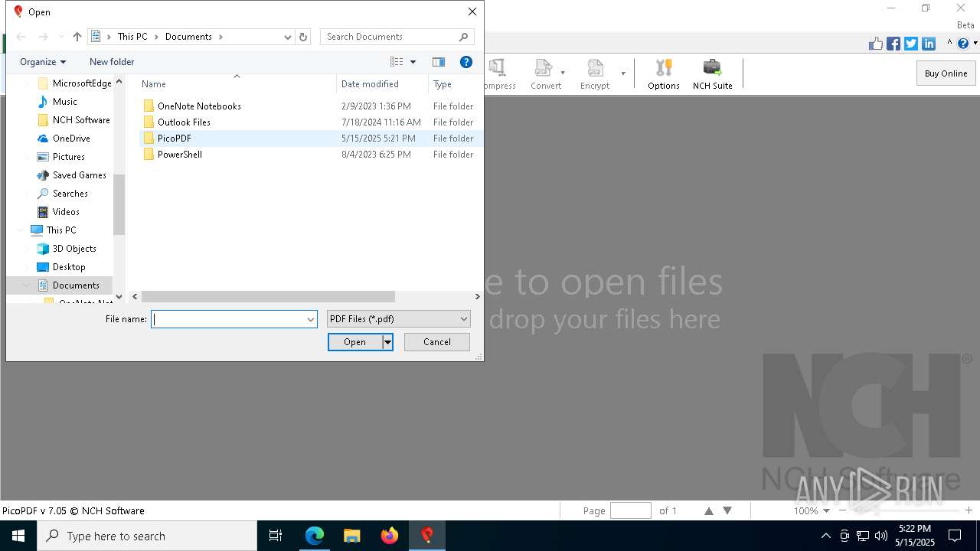
Task: Change view layout icon in dialog
Action: [x=397, y=62]
